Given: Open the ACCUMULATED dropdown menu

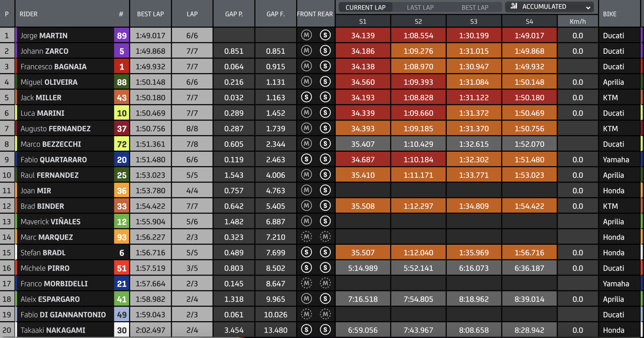Looking at the screenshot, I should pyautogui.click(x=549, y=7).
